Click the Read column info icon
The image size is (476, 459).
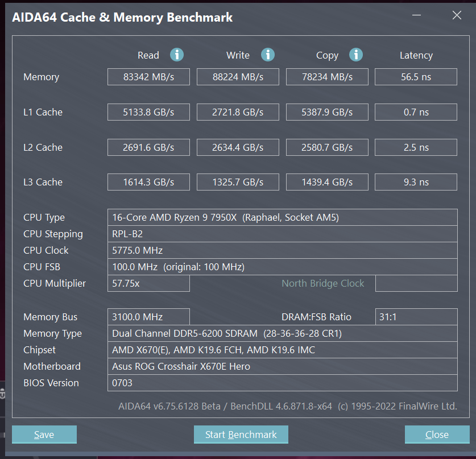[177, 55]
